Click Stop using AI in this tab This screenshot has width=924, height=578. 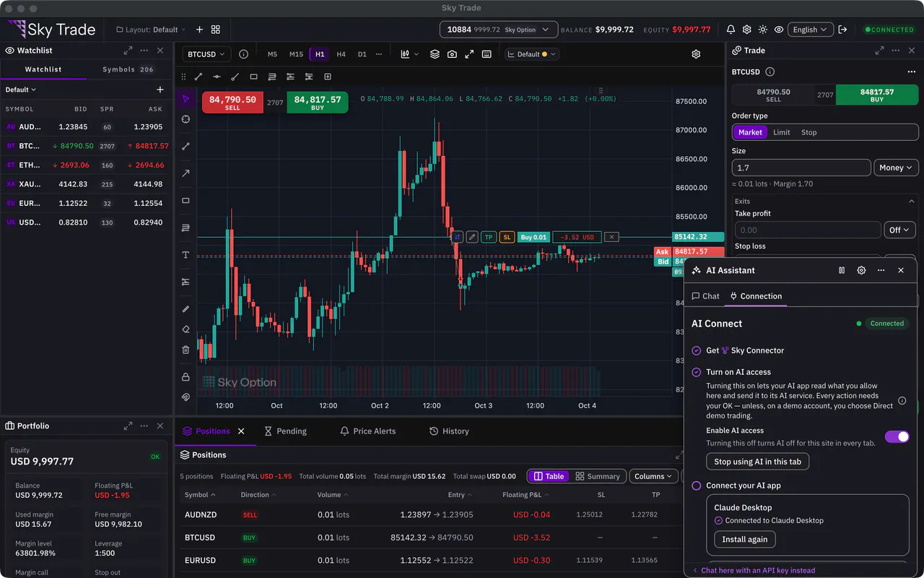tap(758, 462)
